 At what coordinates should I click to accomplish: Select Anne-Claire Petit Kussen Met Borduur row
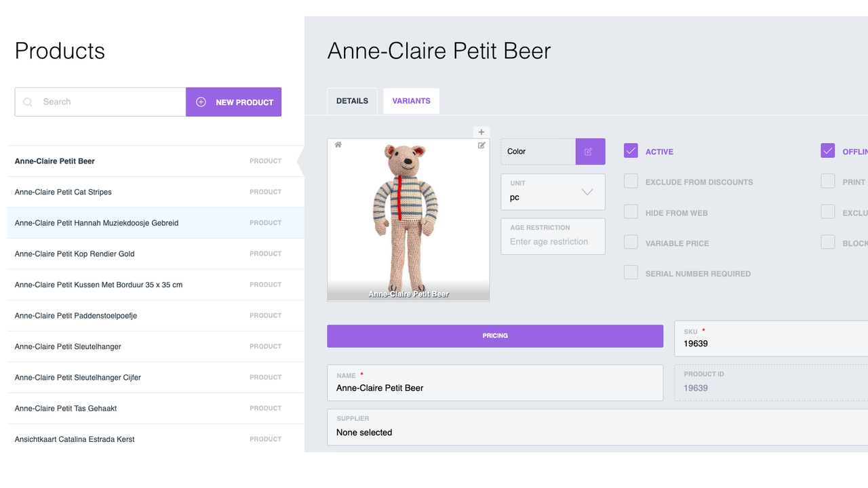155,285
